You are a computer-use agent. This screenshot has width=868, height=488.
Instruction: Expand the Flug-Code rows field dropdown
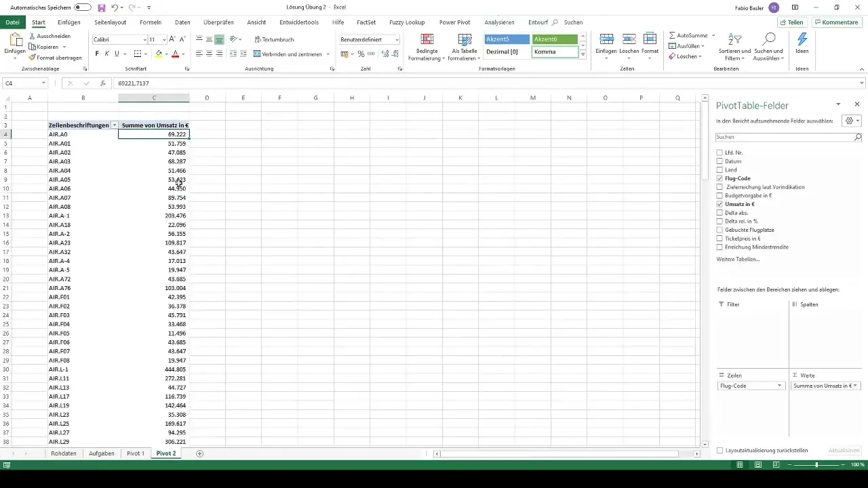[x=780, y=386]
